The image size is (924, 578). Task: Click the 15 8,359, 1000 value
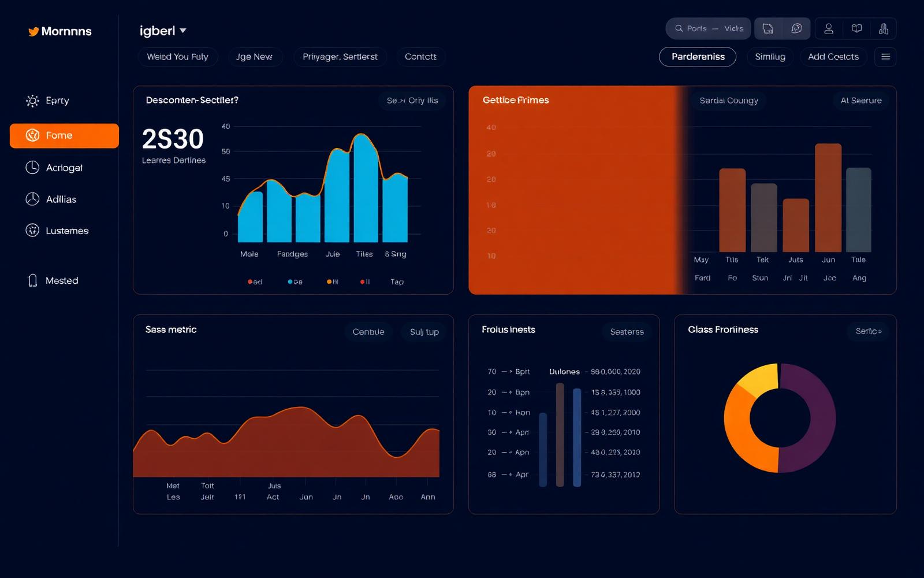[616, 392]
